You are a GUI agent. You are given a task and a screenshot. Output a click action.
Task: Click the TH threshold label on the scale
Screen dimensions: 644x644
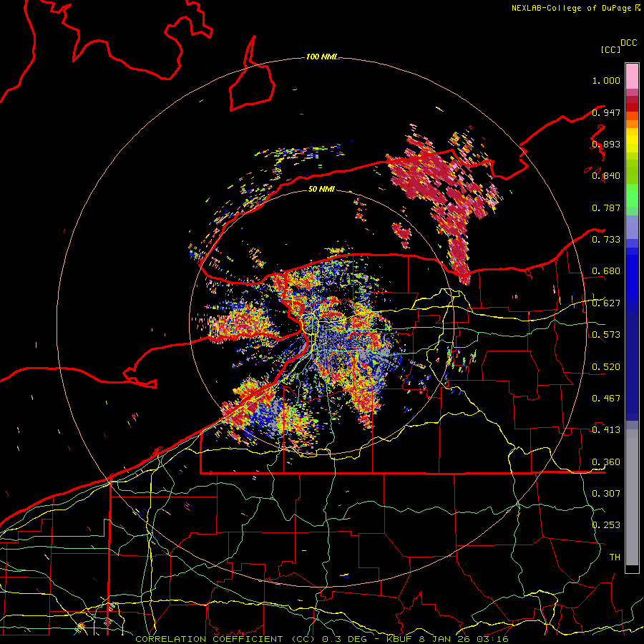[615, 557]
